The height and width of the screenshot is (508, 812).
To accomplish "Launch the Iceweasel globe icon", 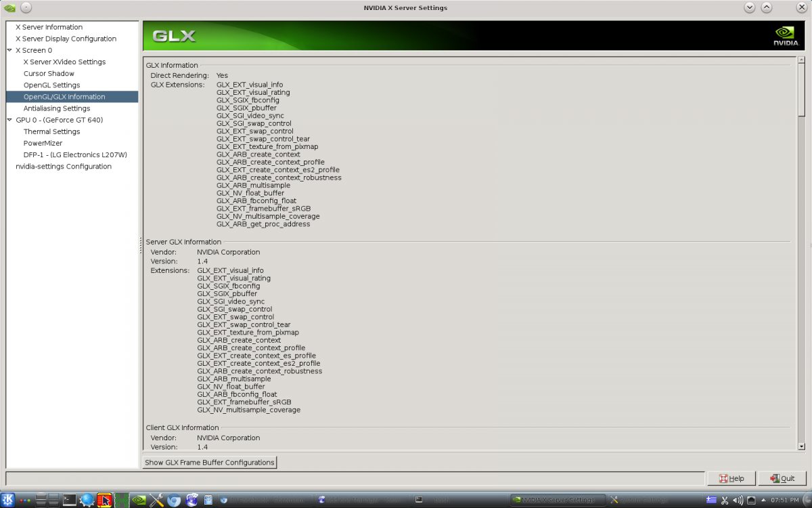I will coord(191,500).
